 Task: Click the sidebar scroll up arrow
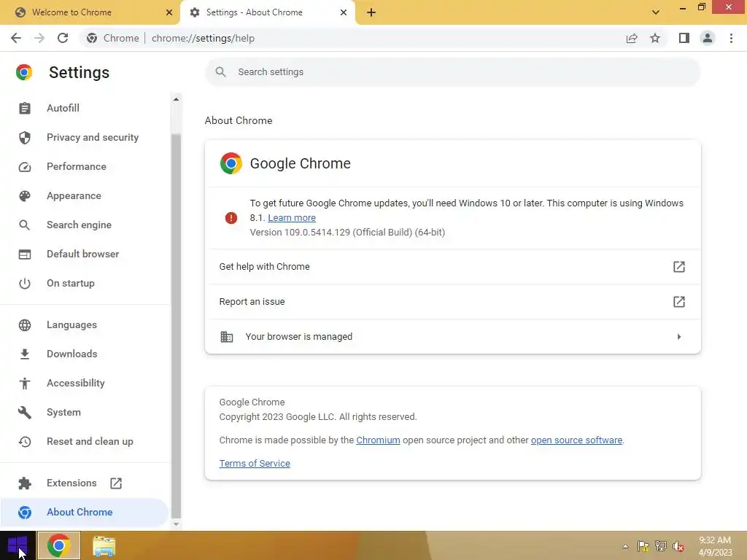click(176, 99)
